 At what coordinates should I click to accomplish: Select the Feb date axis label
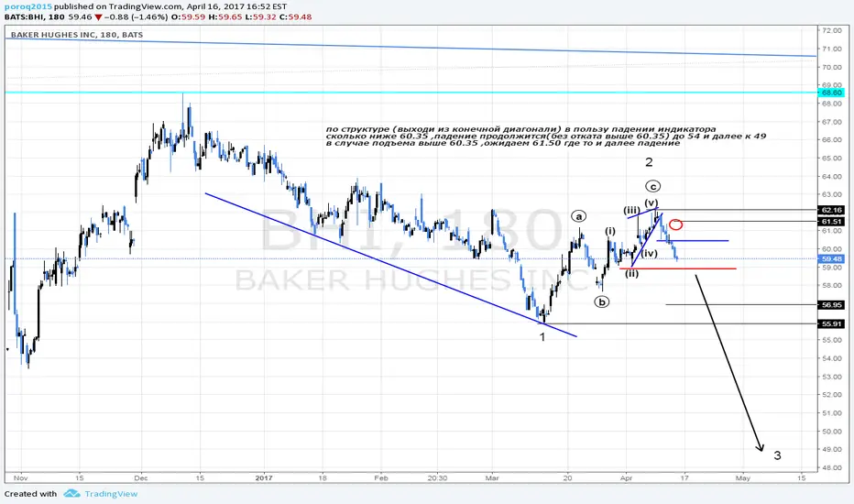381,477
